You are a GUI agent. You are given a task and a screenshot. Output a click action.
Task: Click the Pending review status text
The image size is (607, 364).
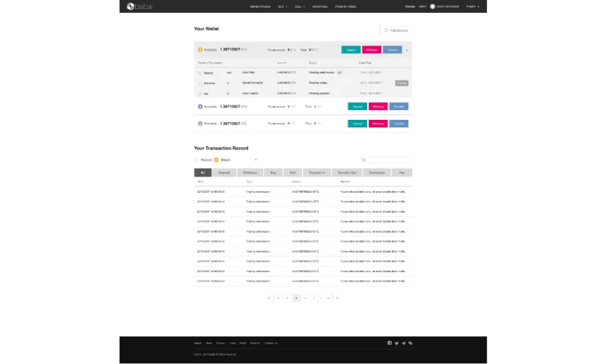318,83
